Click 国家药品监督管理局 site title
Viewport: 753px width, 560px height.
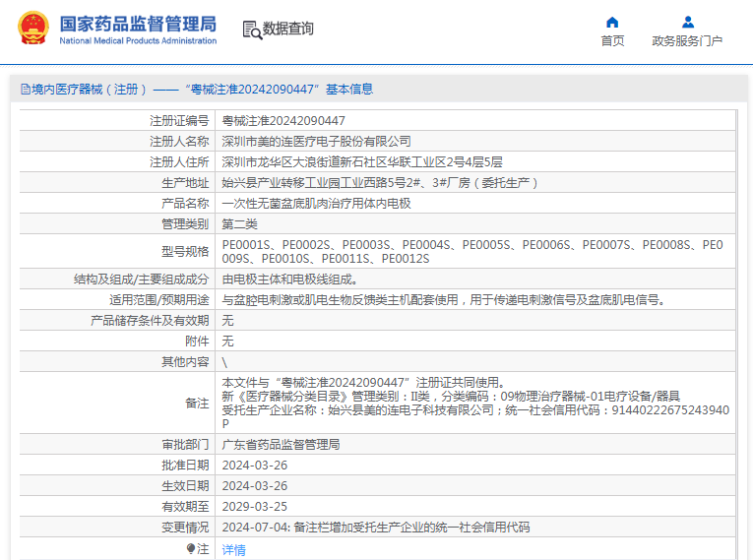point(138,24)
